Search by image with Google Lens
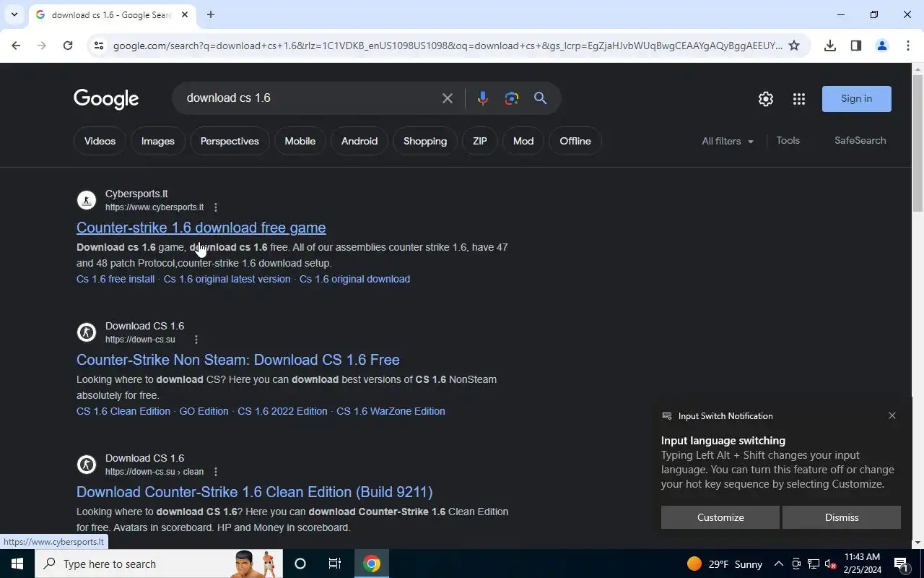924x578 pixels. pyautogui.click(x=512, y=98)
